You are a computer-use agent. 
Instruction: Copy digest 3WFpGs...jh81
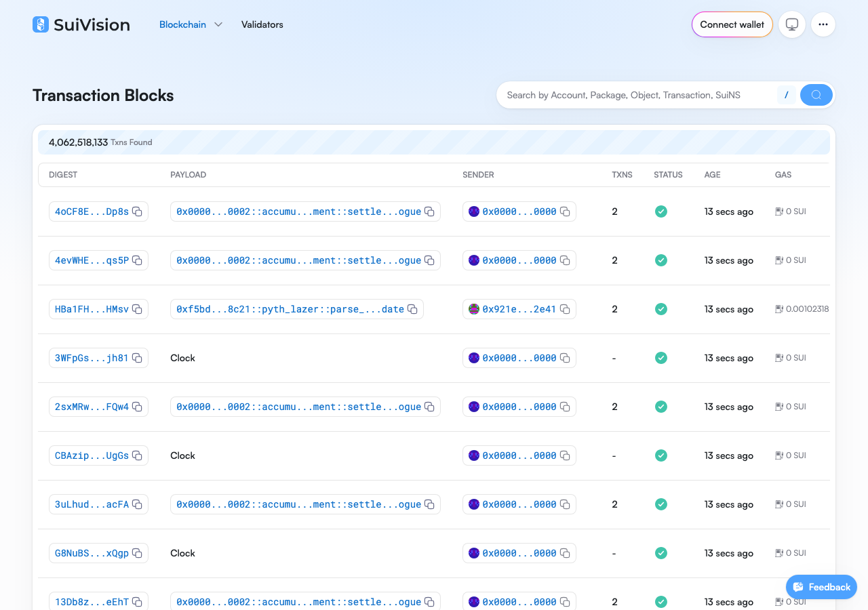pos(137,358)
